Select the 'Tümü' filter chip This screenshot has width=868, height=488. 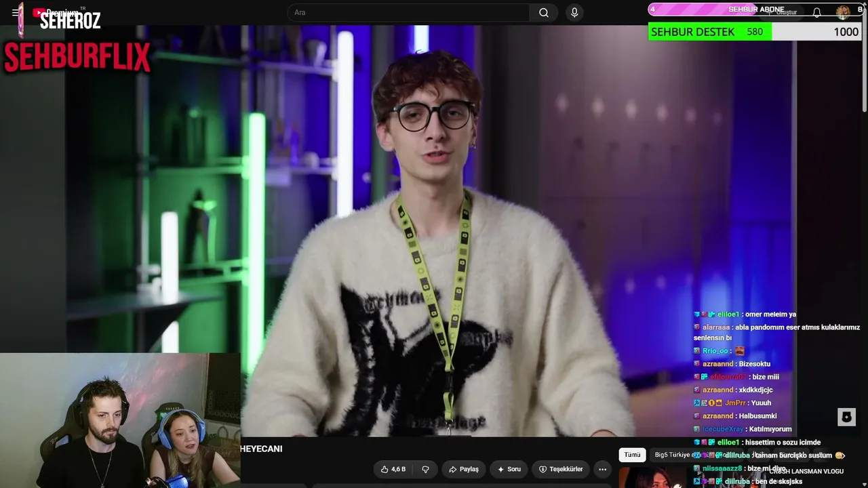(x=632, y=455)
